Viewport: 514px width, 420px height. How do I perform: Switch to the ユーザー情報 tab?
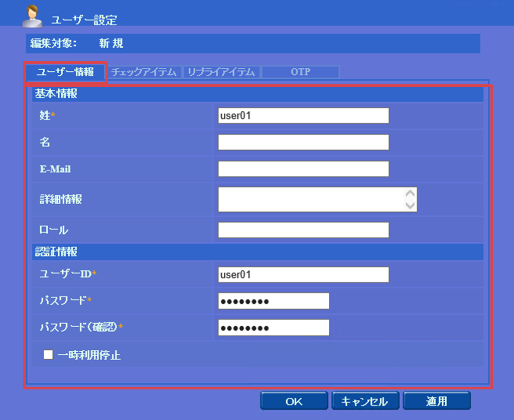click(x=65, y=72)
